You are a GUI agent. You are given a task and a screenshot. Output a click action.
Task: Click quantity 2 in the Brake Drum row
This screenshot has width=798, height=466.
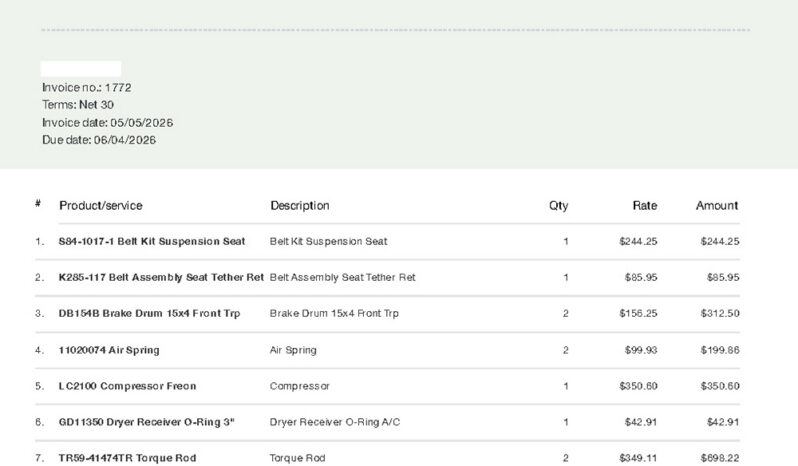point(565,313)
